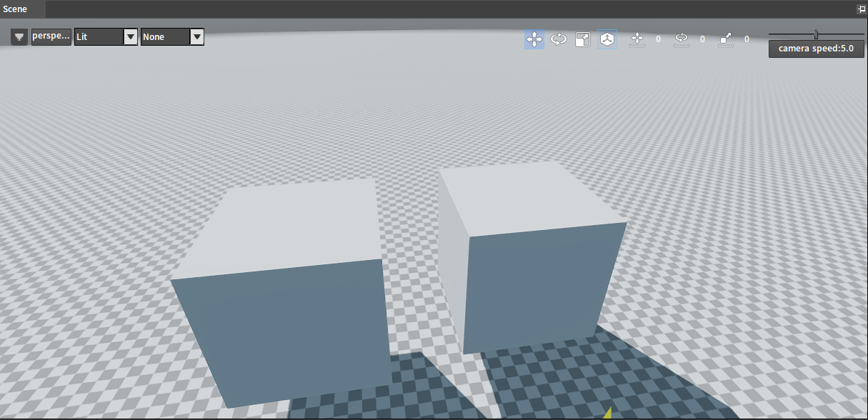Select the rotate gizmo tool
The image size is (868, 420).
pos(559,39)
